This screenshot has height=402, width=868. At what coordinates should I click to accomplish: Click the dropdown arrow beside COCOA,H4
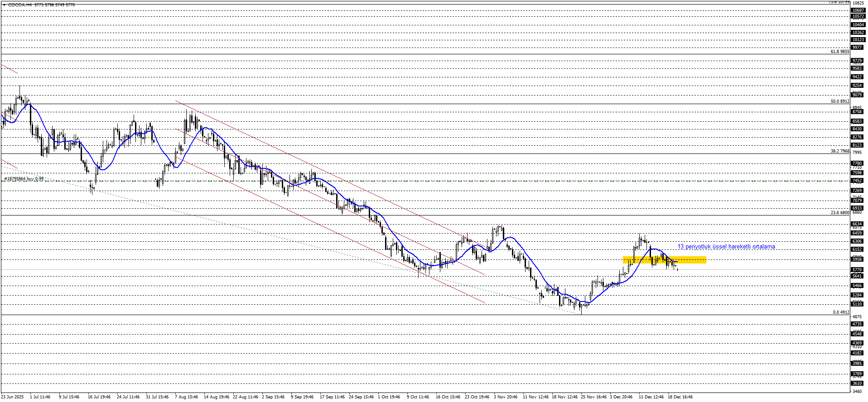[x=4, y=5]
